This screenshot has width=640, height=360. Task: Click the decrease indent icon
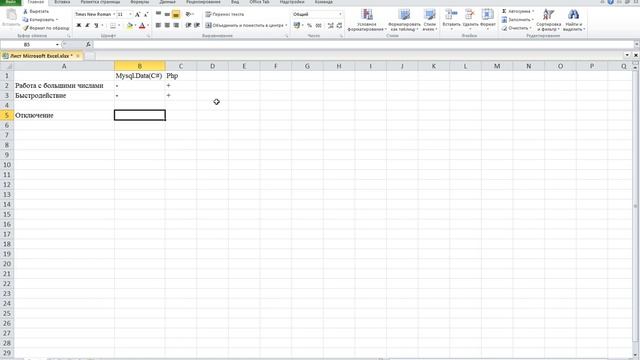tap(188, 25)
